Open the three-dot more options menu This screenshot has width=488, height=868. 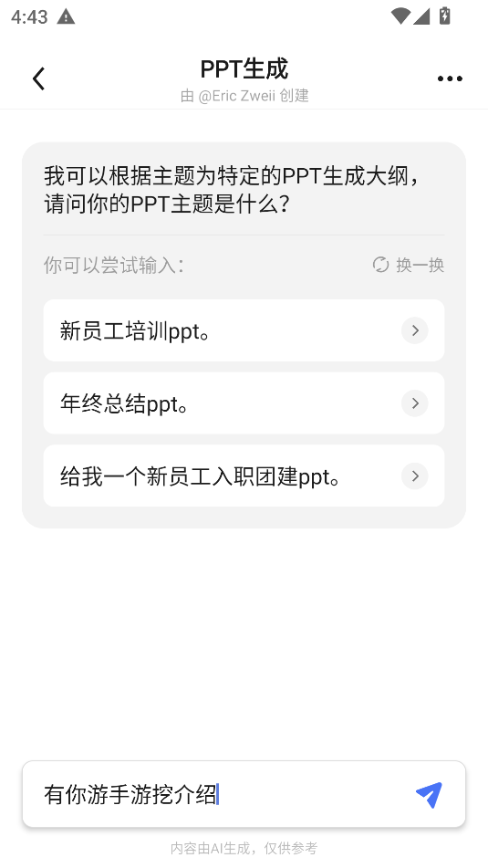click(x=450, y=78)
